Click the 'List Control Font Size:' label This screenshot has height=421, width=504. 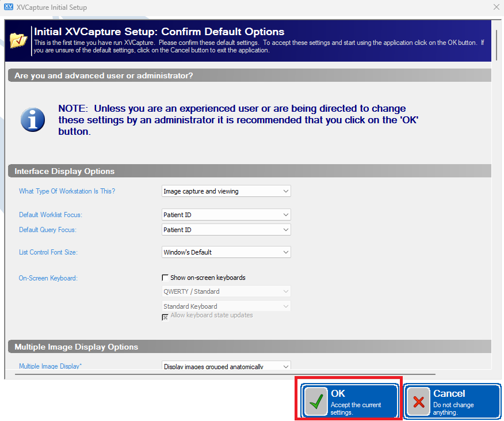[x=48, y=252]
